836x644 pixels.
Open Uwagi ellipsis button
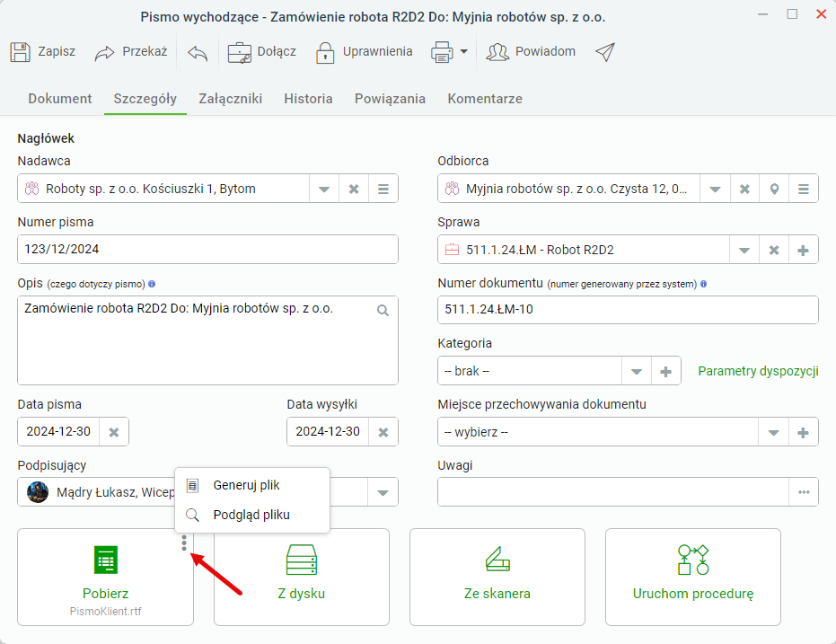(x=804, y=492)
